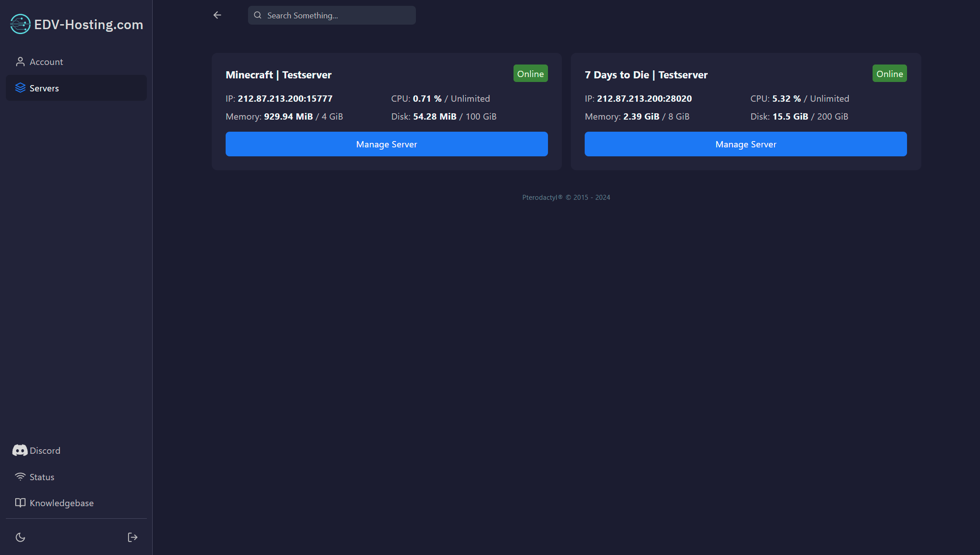Click Memory value 2.39 GiB
This screenshot has width=980, height=555.
pyautogui.click(x=641, y=116)
